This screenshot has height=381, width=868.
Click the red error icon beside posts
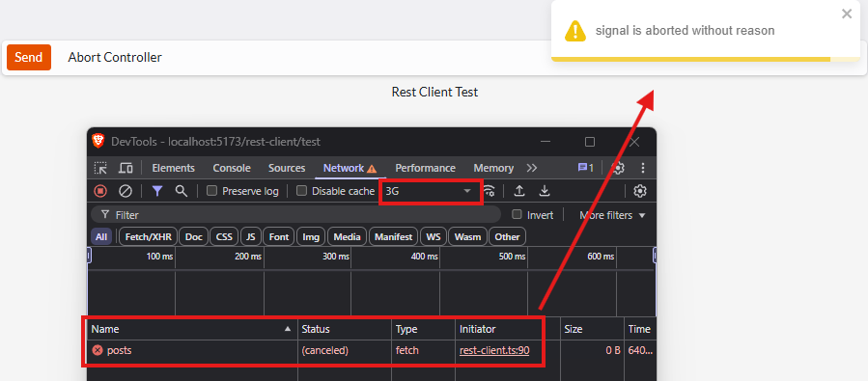coord(98,350)
